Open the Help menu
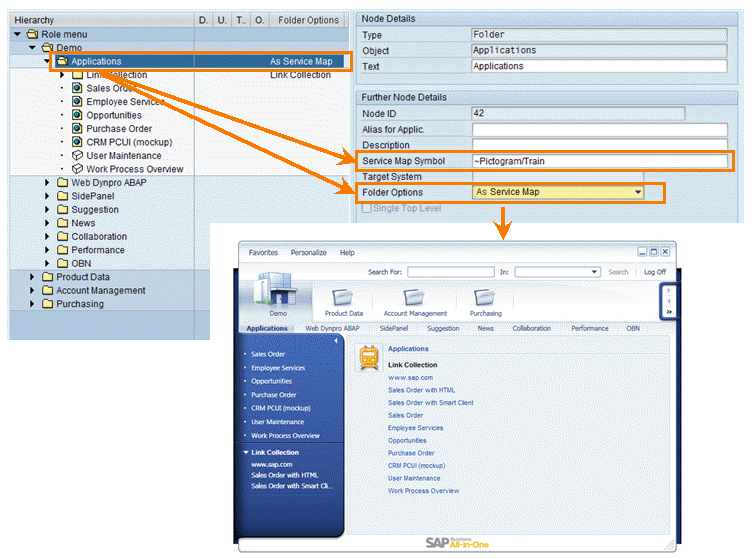 (x=347, y=252)
